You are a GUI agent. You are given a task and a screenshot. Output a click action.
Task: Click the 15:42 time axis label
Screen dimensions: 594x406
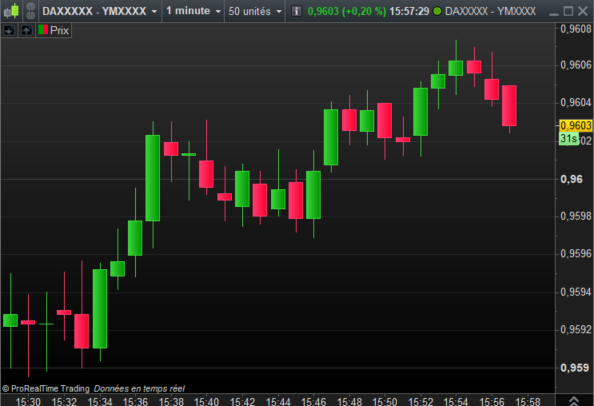coord(242,401)
